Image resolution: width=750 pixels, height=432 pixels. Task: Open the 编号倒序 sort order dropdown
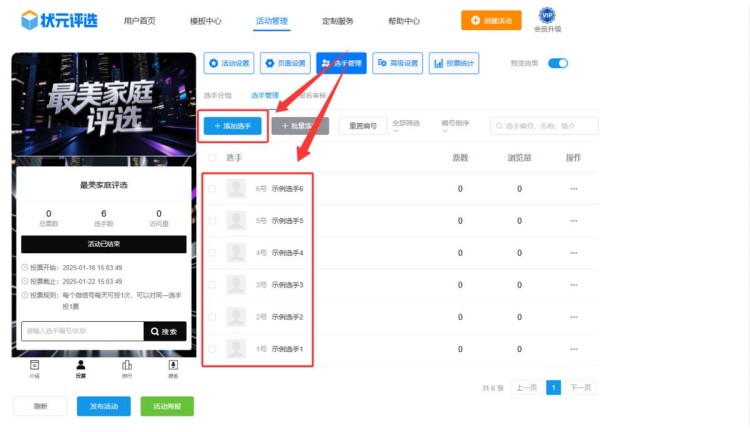pyautogui.click(x=458, y=126)
